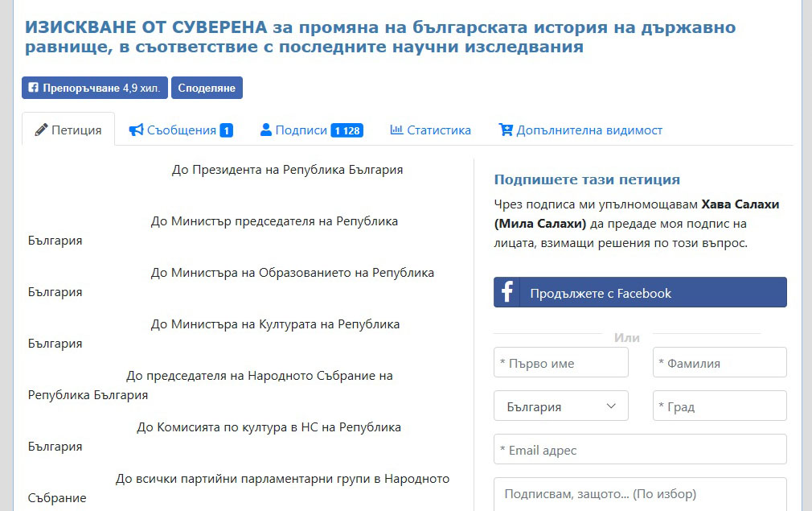Continue with Facebook to sign petition
This screenshot has height=511, width=812.
640,293
